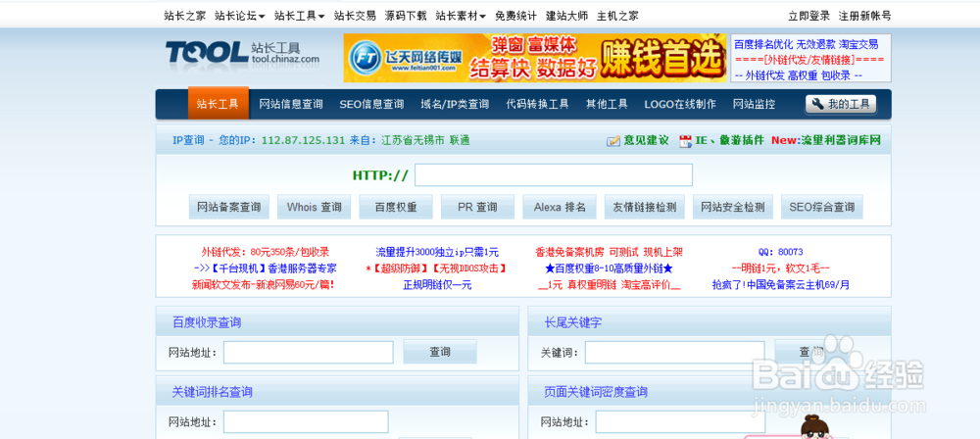Open 意见建议 feedback link
The width and height of the screenshot is (980, 439).
pyautogui.click(x=646, y=141)
